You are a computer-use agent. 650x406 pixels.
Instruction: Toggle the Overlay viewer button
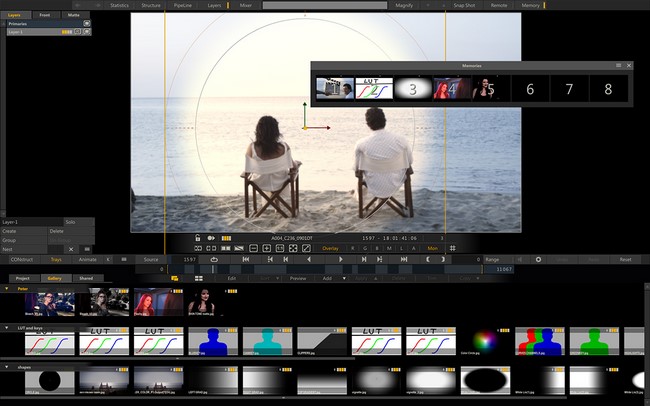click(330, 248)
